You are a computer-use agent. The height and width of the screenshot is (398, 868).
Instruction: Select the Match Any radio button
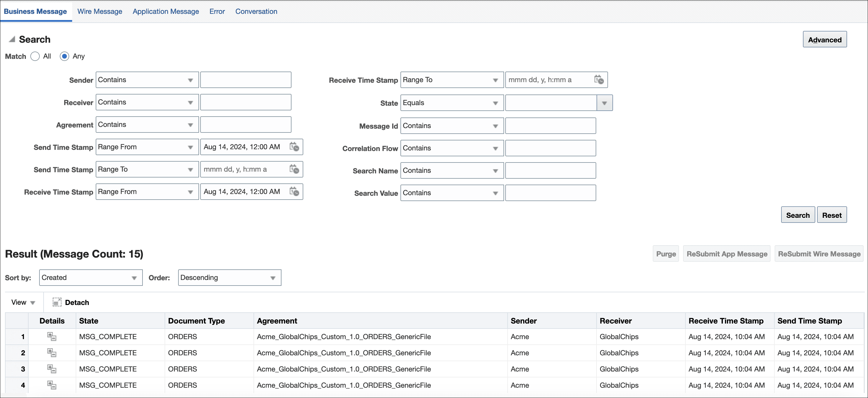(x=64, y=56)
